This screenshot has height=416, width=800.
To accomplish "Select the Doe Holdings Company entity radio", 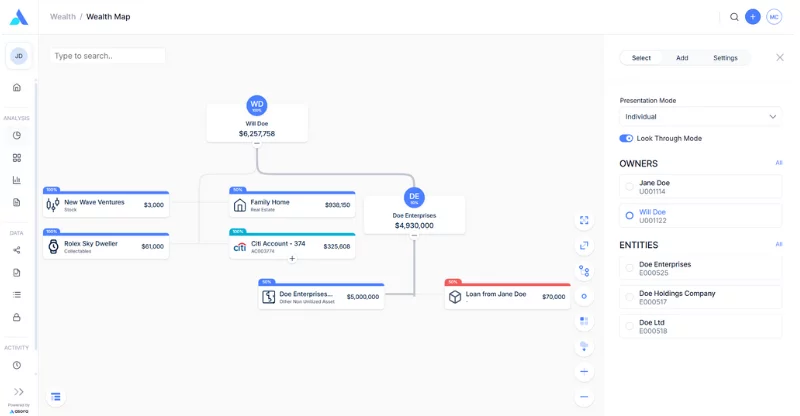I will click(x=630, y=297).
